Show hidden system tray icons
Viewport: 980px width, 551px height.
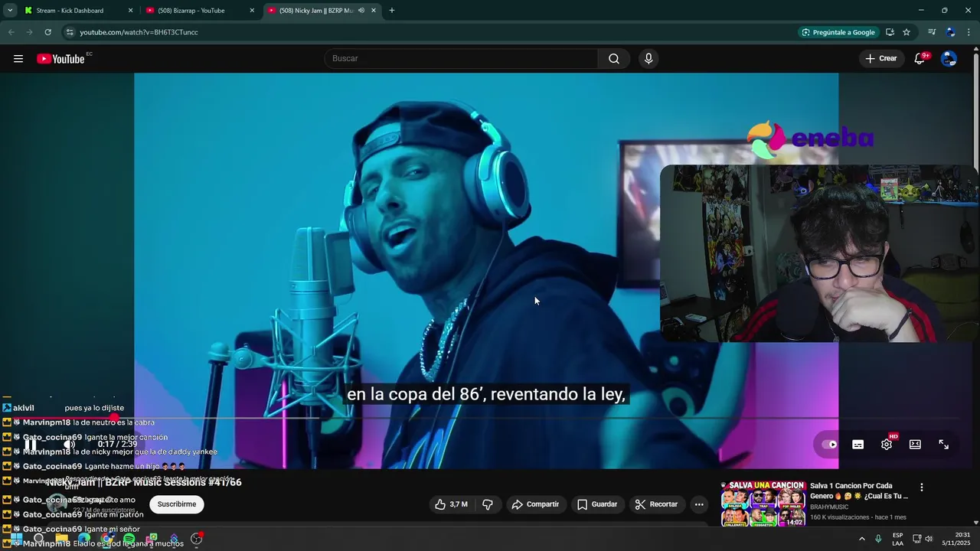coord(861,539)
